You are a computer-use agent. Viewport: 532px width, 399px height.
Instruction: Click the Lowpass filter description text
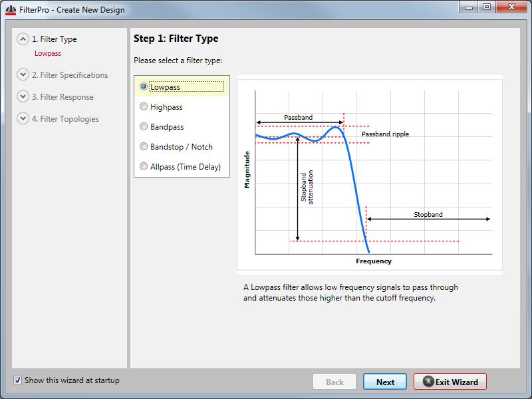pyautogui.click(x=350, y=293)
